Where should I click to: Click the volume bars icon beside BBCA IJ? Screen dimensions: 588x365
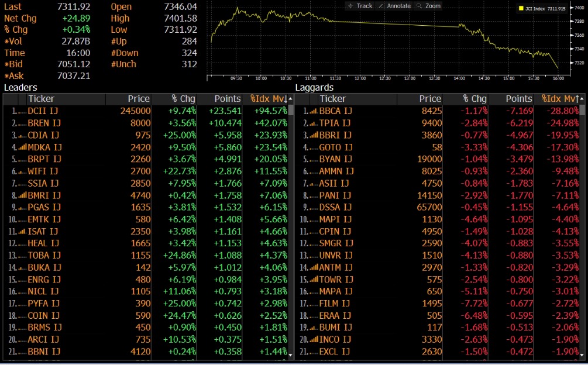[314, 111]
